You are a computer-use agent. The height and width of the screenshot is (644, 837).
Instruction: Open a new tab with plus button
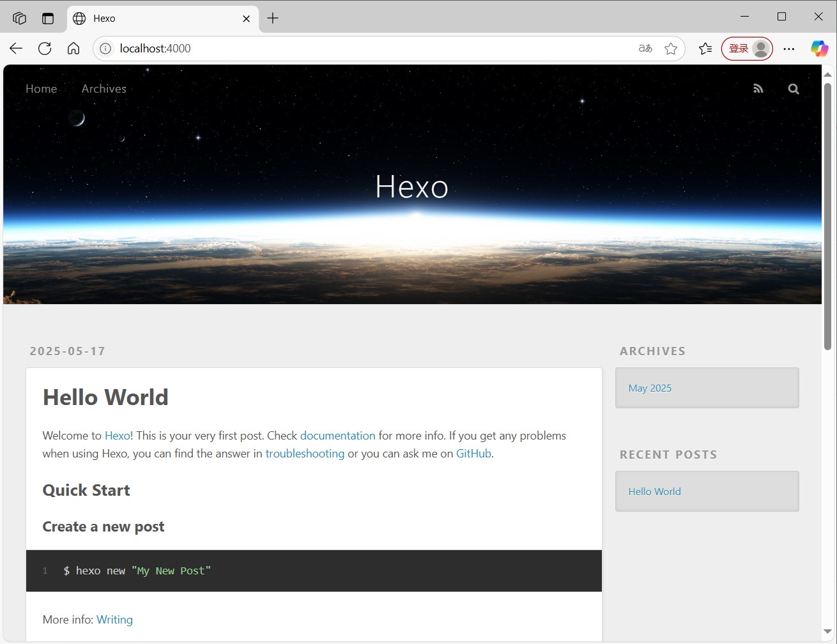pyautogui.click(x=273, y=18)
